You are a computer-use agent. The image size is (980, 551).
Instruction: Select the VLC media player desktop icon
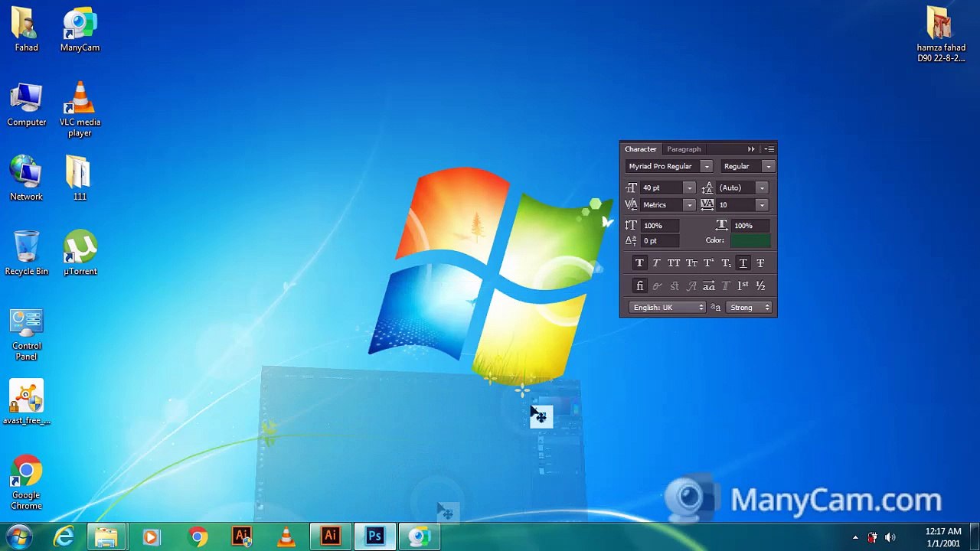coord(80,109)
